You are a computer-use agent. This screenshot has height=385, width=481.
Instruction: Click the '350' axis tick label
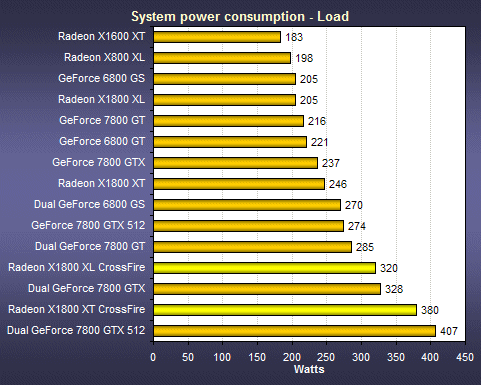396,357
